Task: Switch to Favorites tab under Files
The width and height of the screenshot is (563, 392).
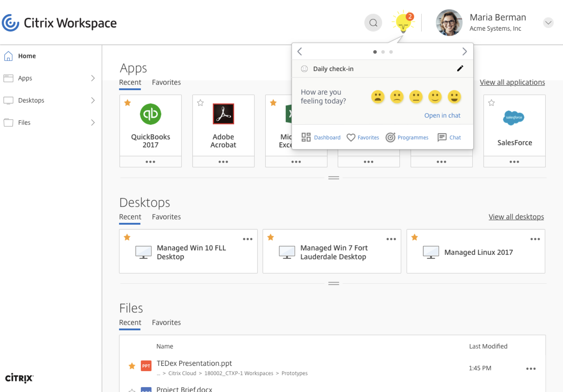Action: (166, 322)
